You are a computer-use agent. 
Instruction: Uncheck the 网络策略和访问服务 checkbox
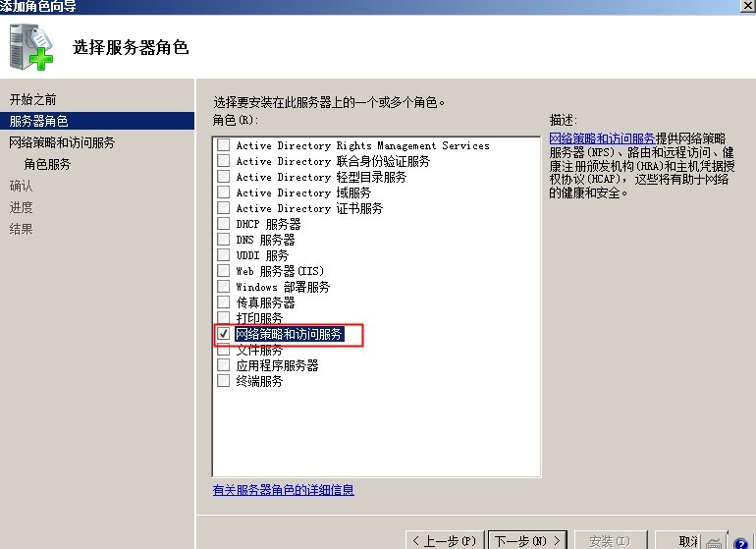click(223, 333)
